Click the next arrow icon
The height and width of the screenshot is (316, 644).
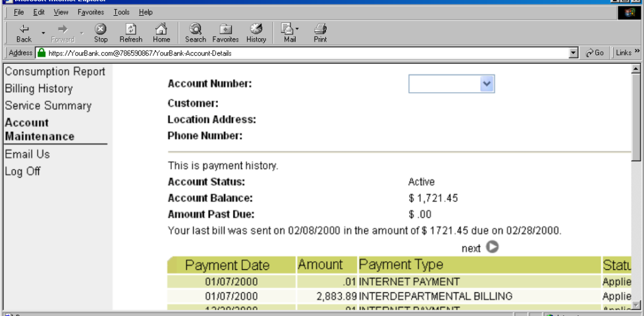[x=492, y=247]
